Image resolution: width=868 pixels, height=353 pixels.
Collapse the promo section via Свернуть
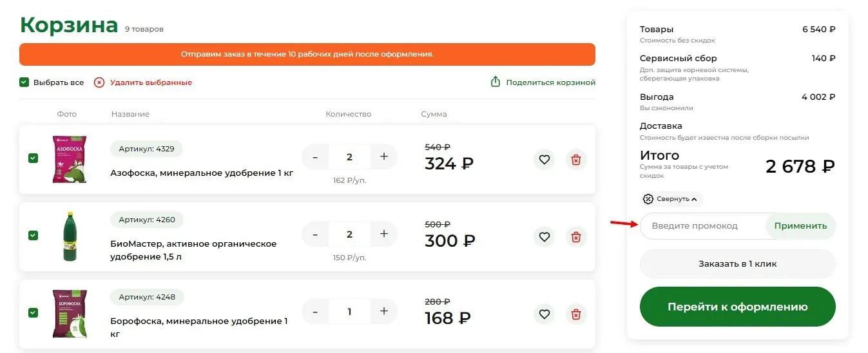(x=671, y=199)
